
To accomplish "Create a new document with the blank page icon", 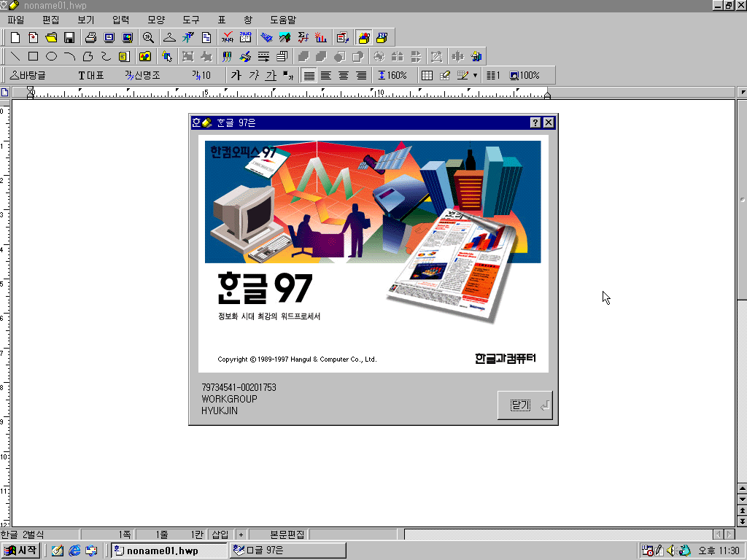I will 15,38.
